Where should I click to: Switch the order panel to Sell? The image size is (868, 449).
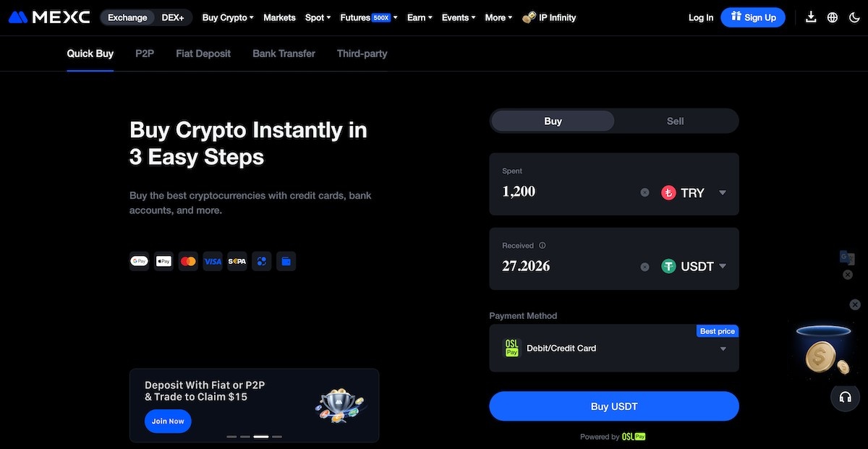[675, 121]
